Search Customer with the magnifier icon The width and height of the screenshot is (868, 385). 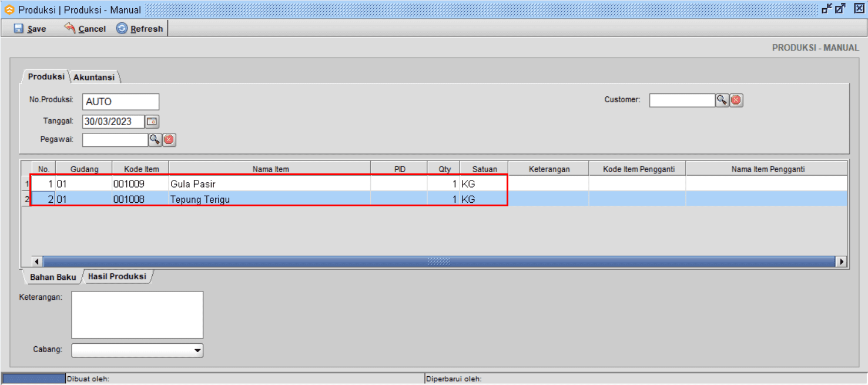point(722,100)
